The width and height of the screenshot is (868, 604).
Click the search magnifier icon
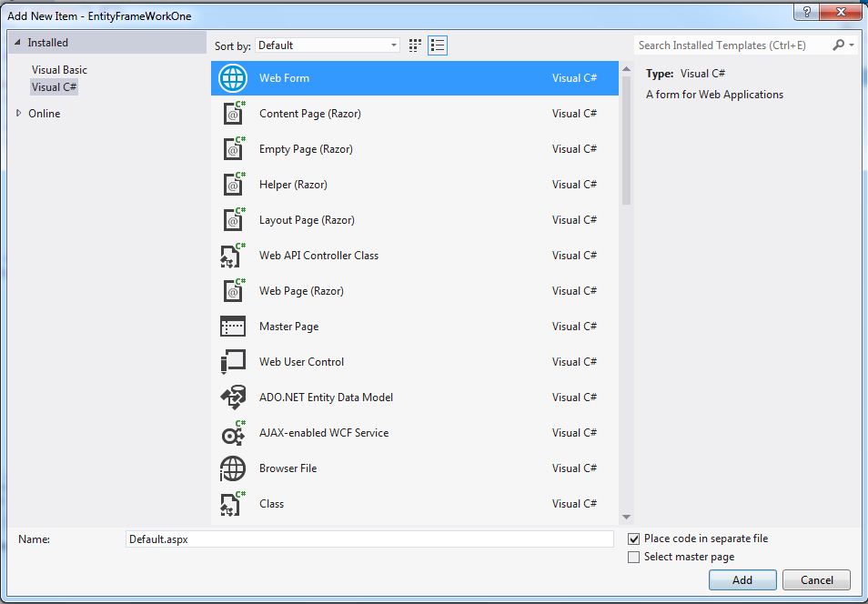coord(838,45)
